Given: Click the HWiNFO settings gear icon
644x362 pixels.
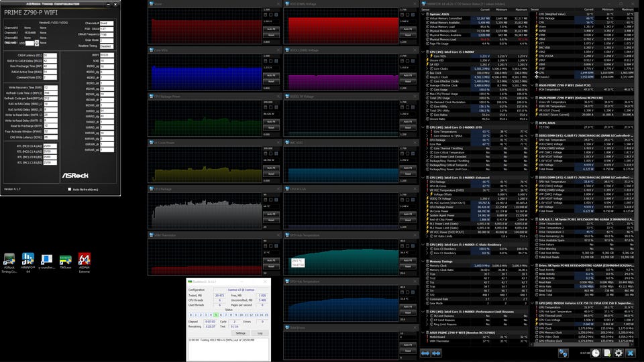Looking at the screenshot, I should pos(619,353).
